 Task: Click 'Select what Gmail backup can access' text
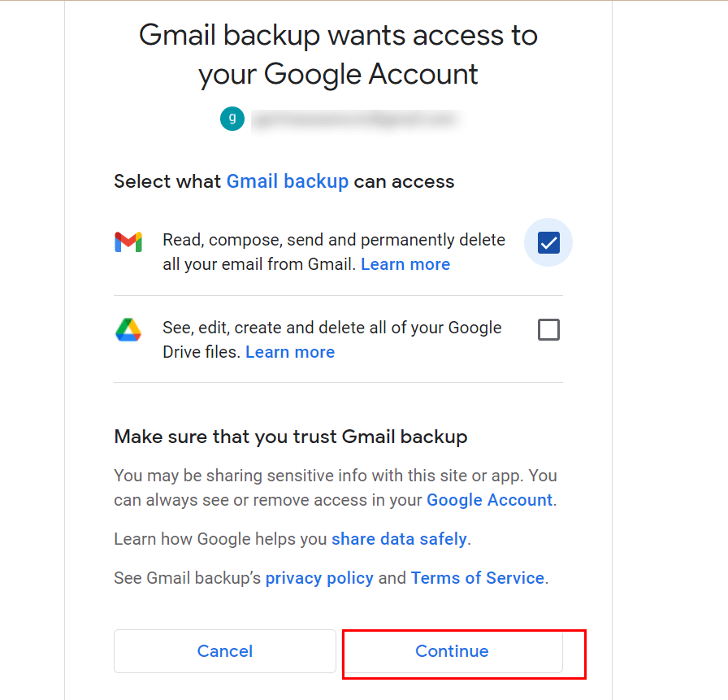tap(284, 181)
